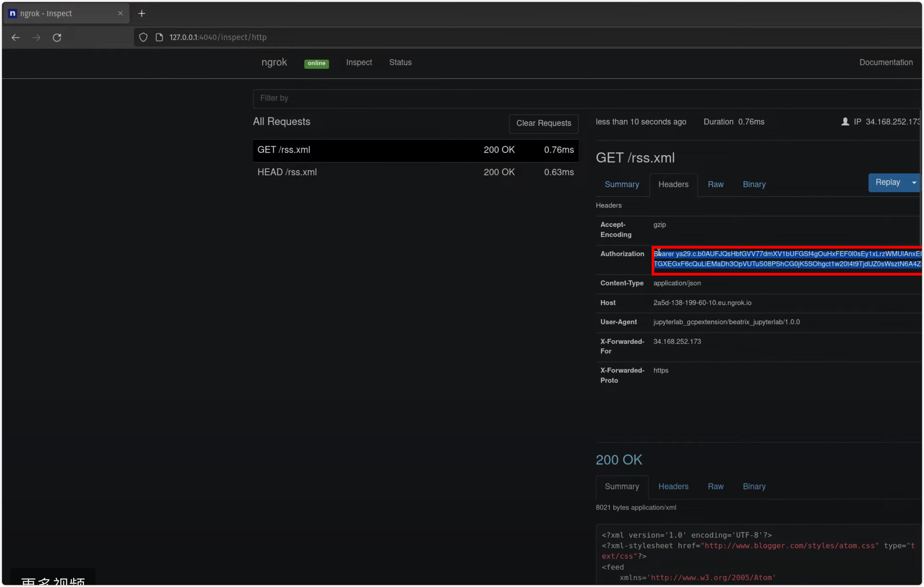Image resolution: width=924 pixels, height=587 pixels.
Task: Click the Duration 0.76ms text
Action: pos(734,122)
